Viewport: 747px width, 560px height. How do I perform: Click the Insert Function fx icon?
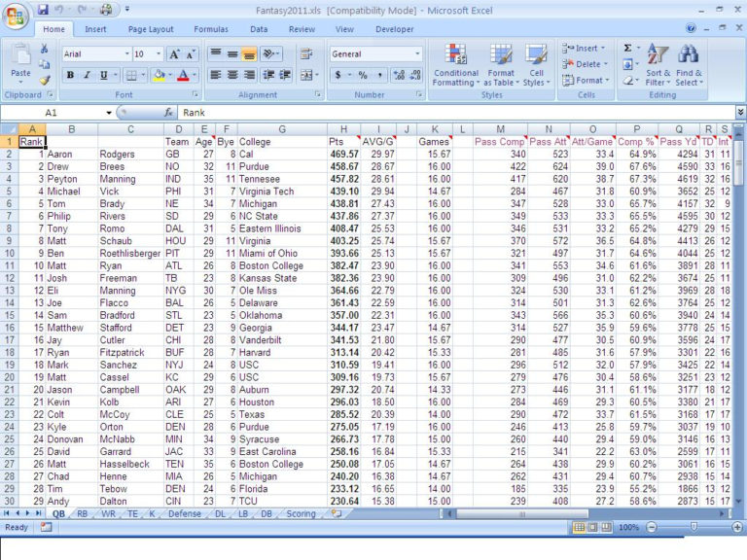coord(168,113)
